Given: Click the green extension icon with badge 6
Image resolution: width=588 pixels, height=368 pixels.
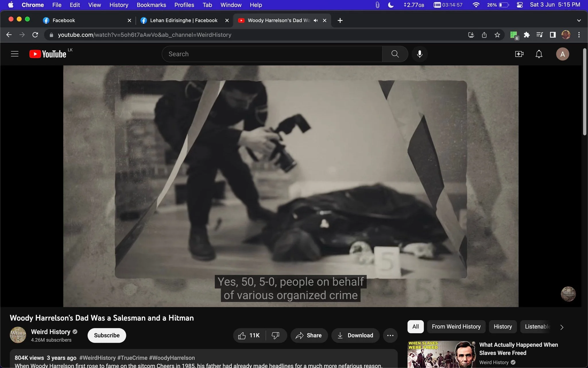Looking at the screenshot, I should 514,35.
